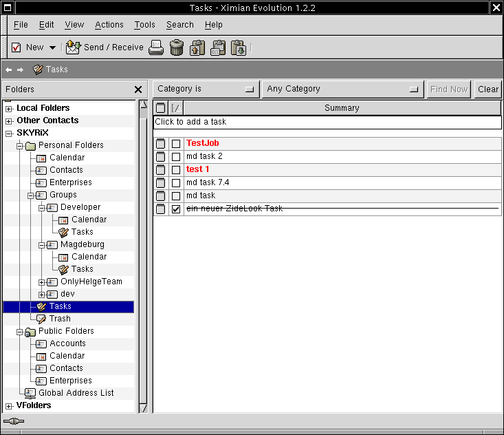Click the Folders pane title label
The image size is (504, 435).
tap(20, 89)
